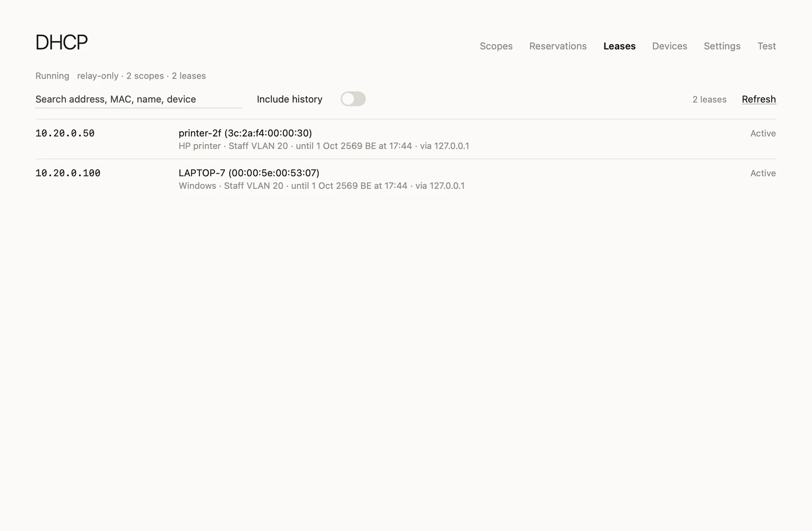Image resolution: width=812 pixels, height=531 pixels.
Task: Open the Test tab
Action: point(766,46)
